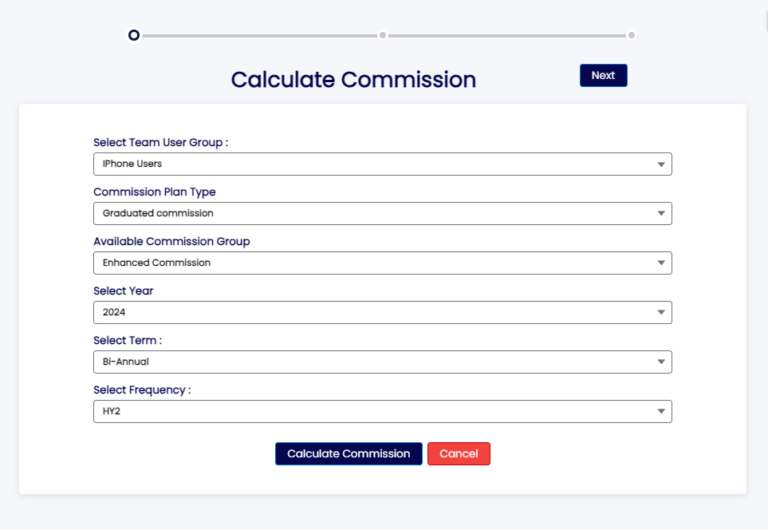Screen dimensions: 768x530
Task: Click the progress line between first and second steps
Action: pyautogui.click(x=258, y=35)
